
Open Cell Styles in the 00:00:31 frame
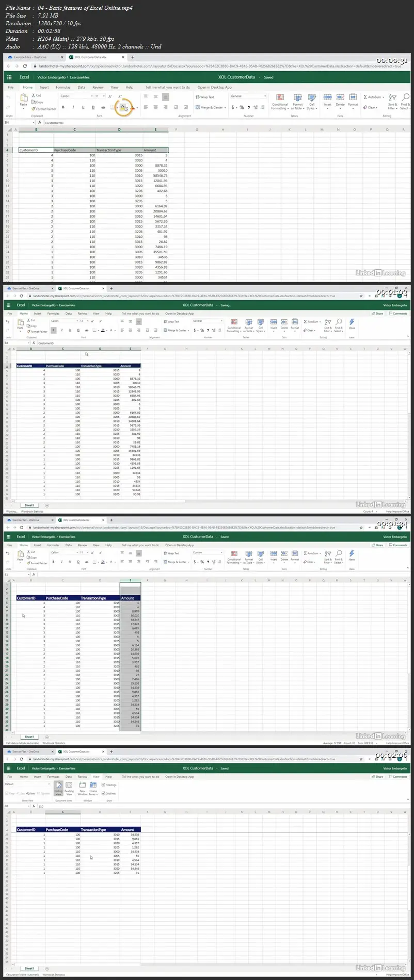coord(312,102)
